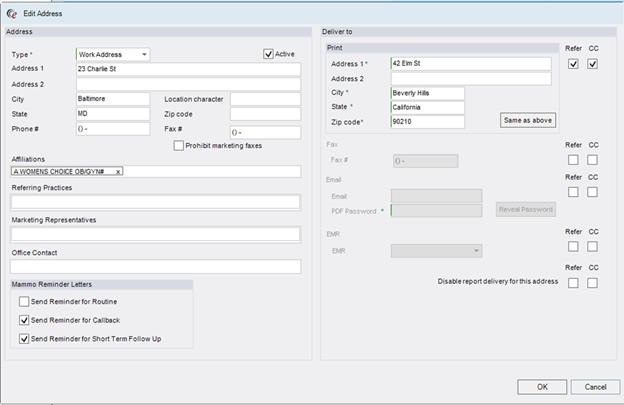Click the Deliver to Fax # field
Image resolution: width=624 pixels, height=405 pixels.
pyautogui.click(x=425, y=161)
